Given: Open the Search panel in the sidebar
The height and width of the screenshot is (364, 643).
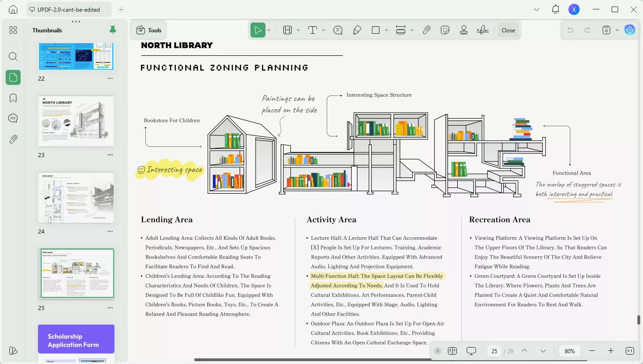Looking at the screenshot, I should click(13, 56).
